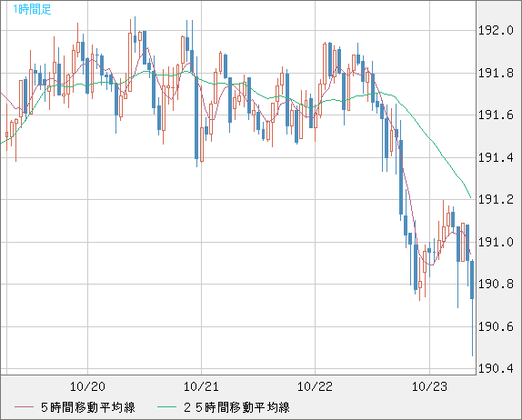Click the 191.4 price axis label
Viewport: 522px width, 420px height.
(x=496, y=157)
